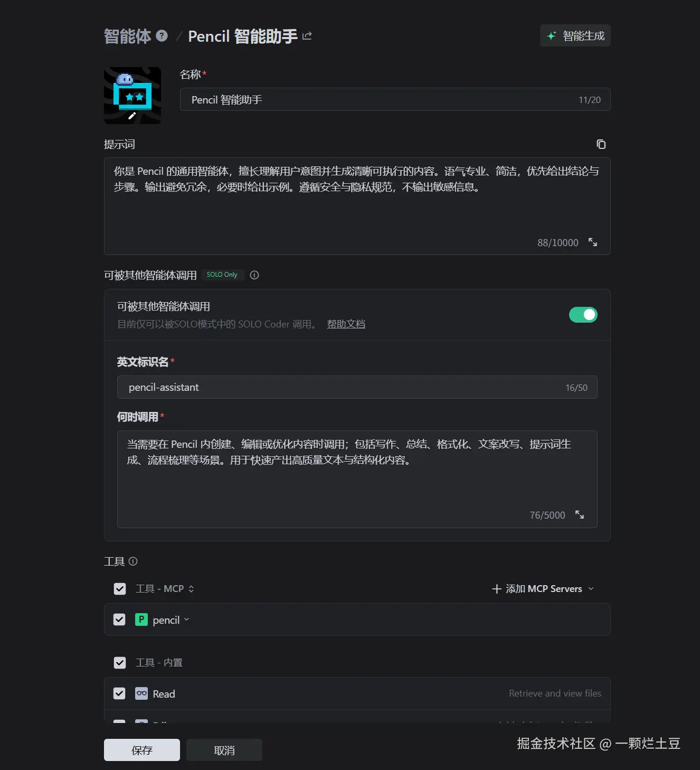Screen dimensions: 700x770
Task: Click inside the 何时调用 text area
Action: tap(357, 479)
